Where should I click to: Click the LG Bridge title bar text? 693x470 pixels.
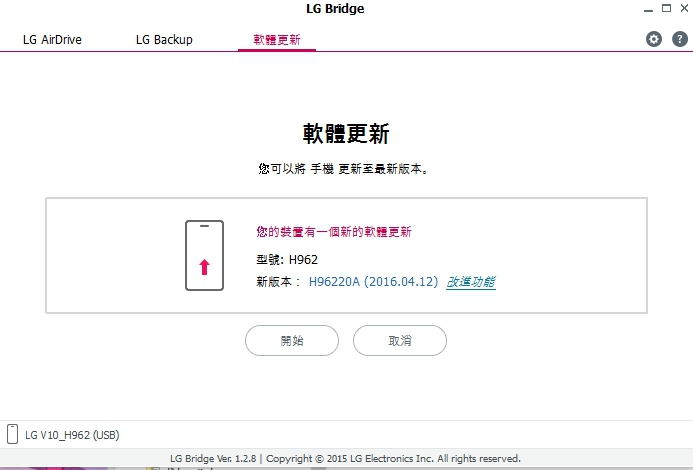(335, 9)
